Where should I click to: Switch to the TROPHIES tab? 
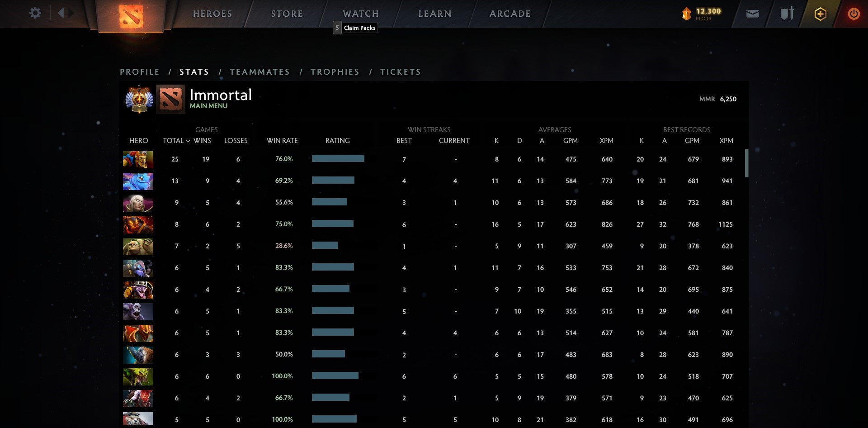tap(335, 71)
